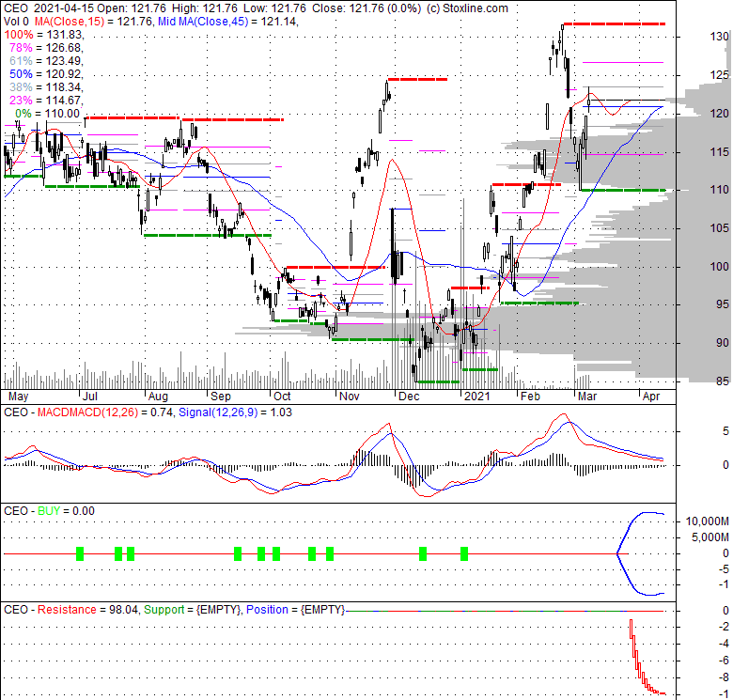
Task: Click the "0% = 110.00" level label
Action: pos(48,113)
